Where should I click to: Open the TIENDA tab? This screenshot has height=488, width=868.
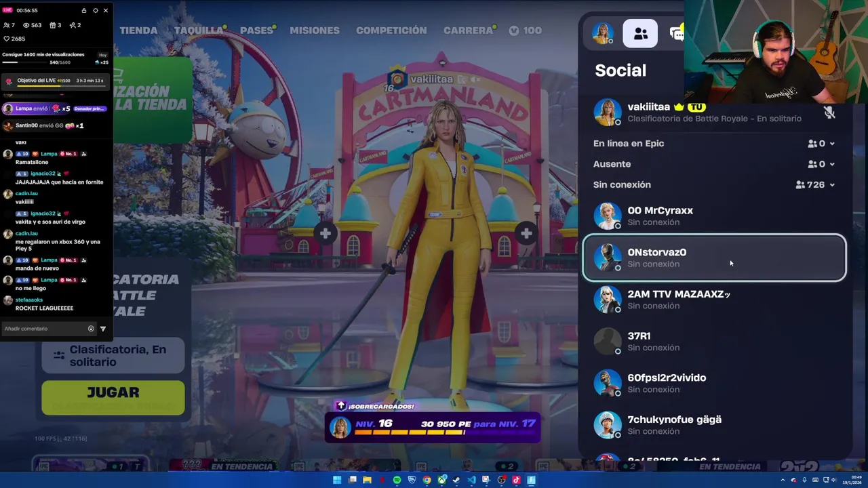(x=139, y=30)
